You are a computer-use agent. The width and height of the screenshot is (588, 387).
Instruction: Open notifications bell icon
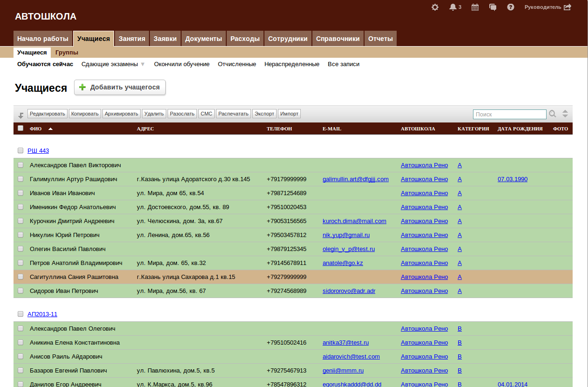(x=453, y=7)
